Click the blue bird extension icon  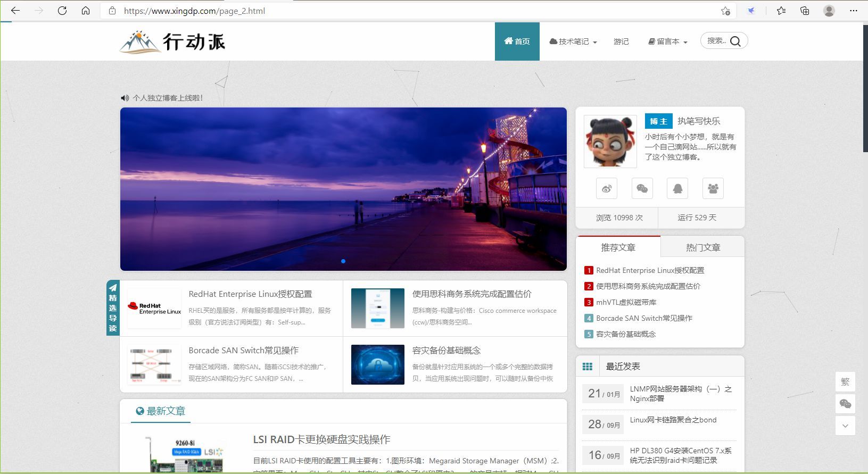751,11
